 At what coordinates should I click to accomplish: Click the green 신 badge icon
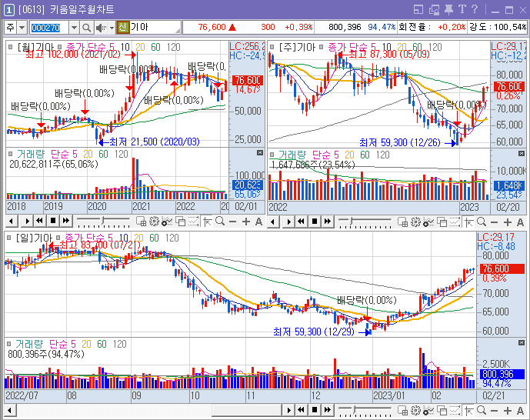click(x=123, y=27)
